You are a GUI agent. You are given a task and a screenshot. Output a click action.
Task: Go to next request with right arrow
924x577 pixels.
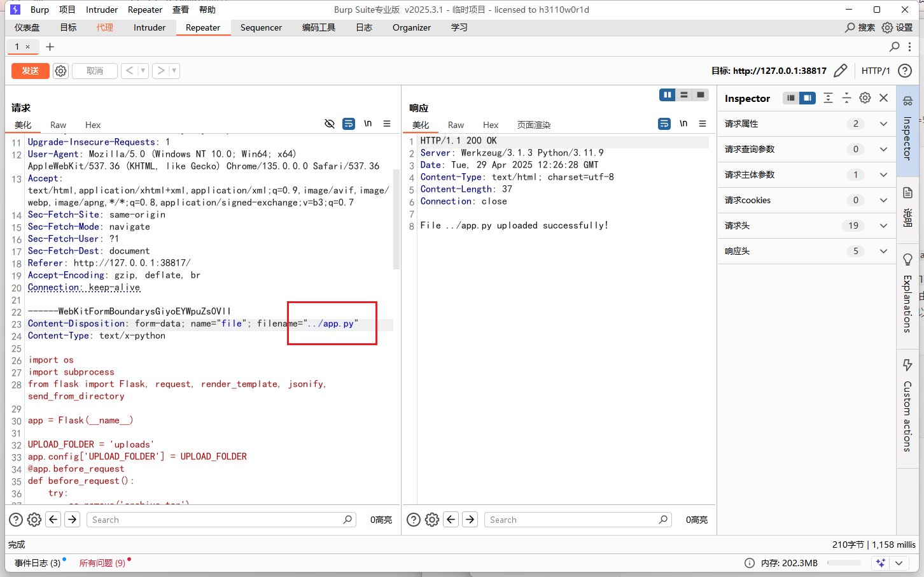tap(160, 71)
